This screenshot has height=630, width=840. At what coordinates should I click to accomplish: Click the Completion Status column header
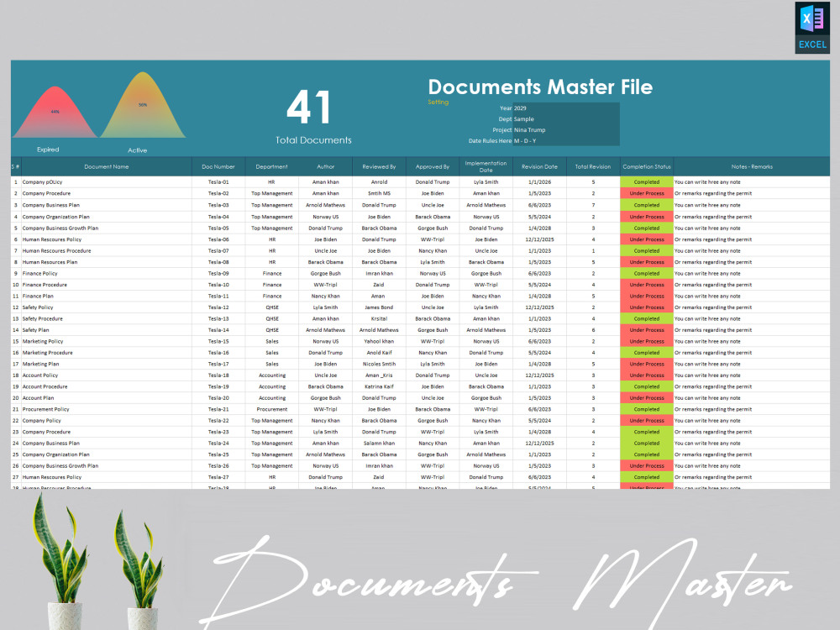pyautogui.click(x=647, y=166)
